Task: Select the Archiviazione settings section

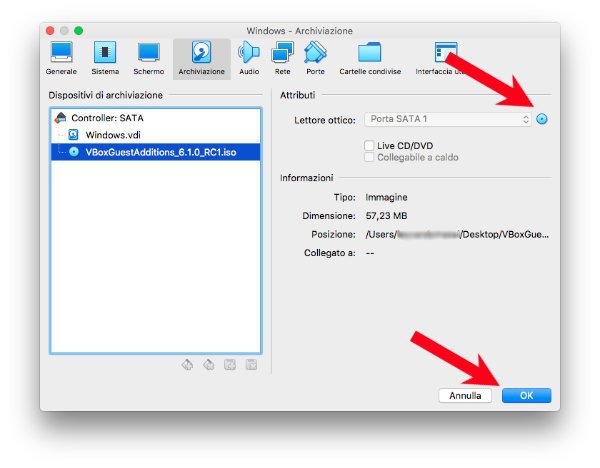Action: 202,59
